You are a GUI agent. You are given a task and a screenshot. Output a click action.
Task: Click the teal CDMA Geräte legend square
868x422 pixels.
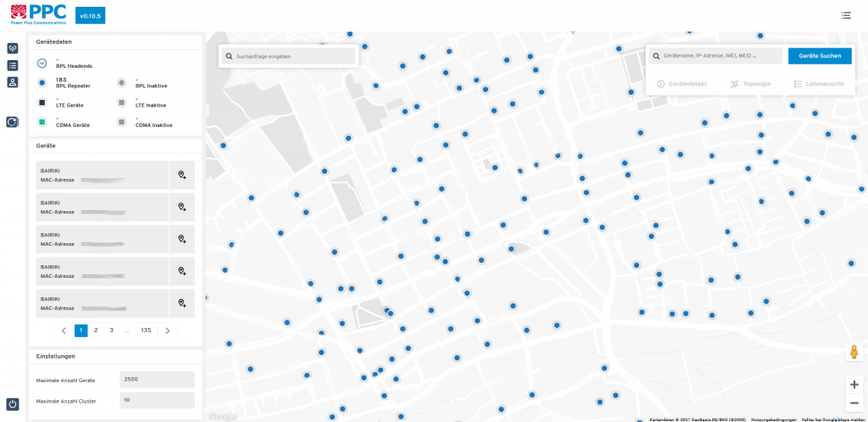tap(42, 122)
